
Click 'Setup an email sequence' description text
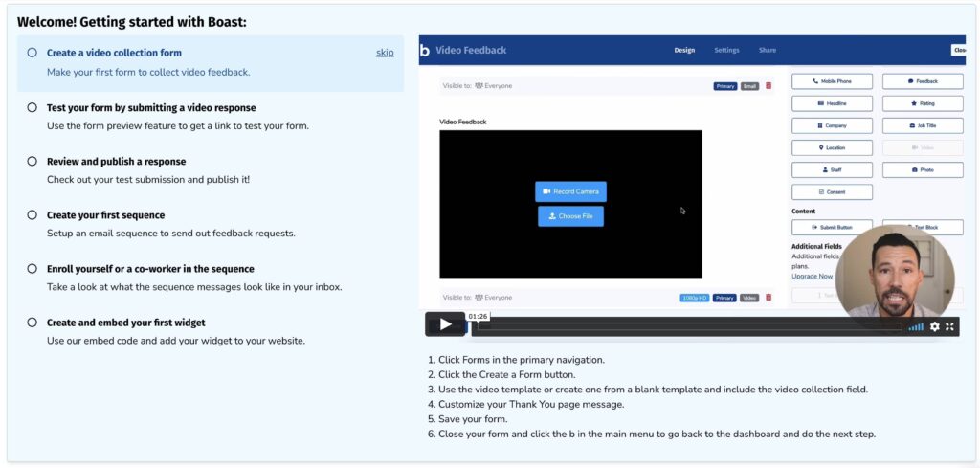(171, 234)
